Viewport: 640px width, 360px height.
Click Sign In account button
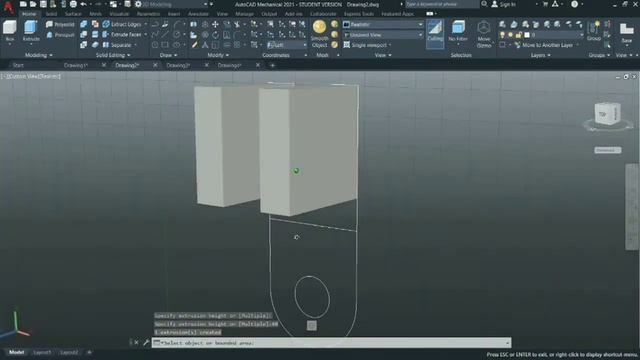pos(504,4)
